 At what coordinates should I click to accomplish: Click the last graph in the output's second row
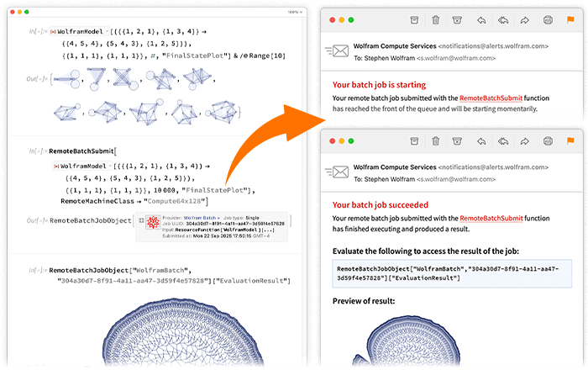pyautogui.click(x=223, y=112)
